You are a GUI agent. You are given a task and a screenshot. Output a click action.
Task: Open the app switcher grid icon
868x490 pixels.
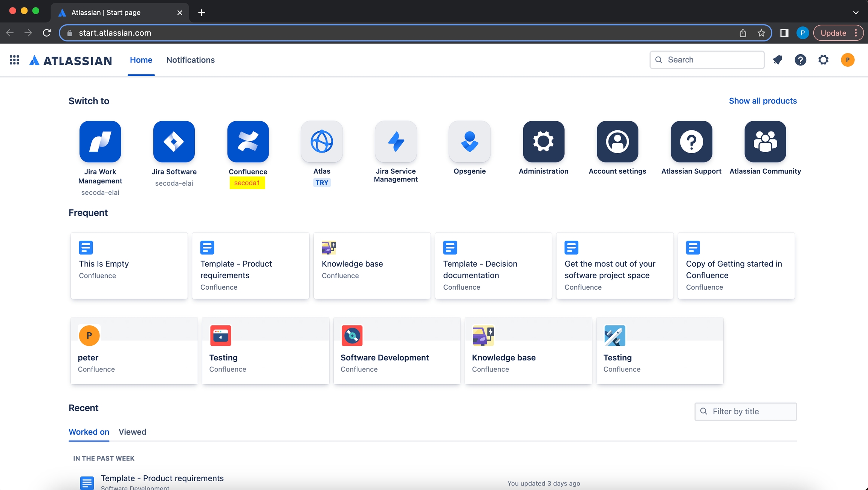(14, 60)
